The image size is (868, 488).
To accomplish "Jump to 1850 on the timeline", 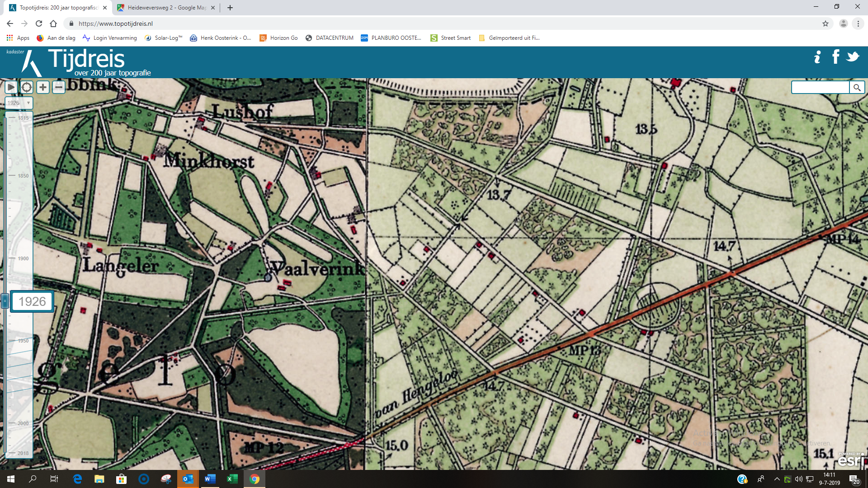I will [x=23, y=176].
